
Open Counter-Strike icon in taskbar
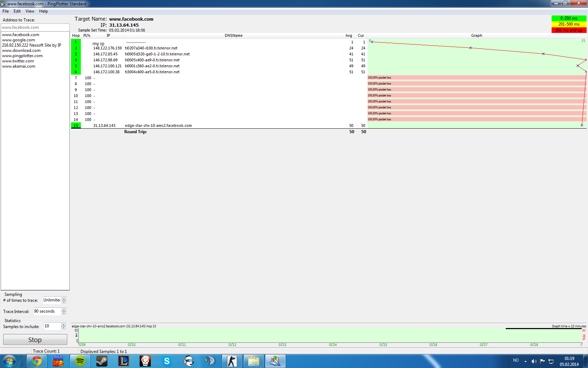pyautogui.click(x=232, y=361)
